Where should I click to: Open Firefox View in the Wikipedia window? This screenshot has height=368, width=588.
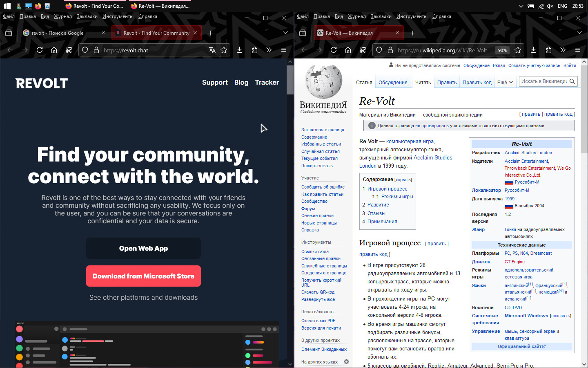[x=303, y=33]
